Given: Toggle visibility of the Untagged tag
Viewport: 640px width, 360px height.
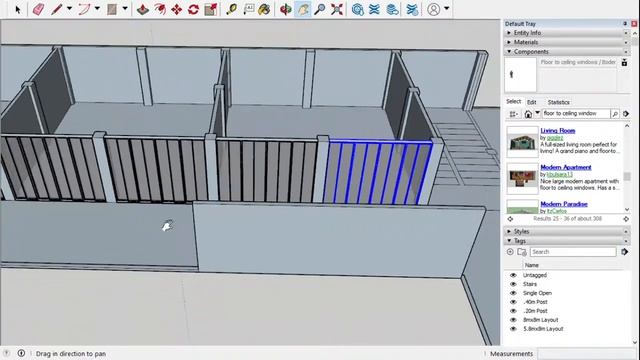Looking at the screenshot, I should pyautogui.click(x=513, y=275).
